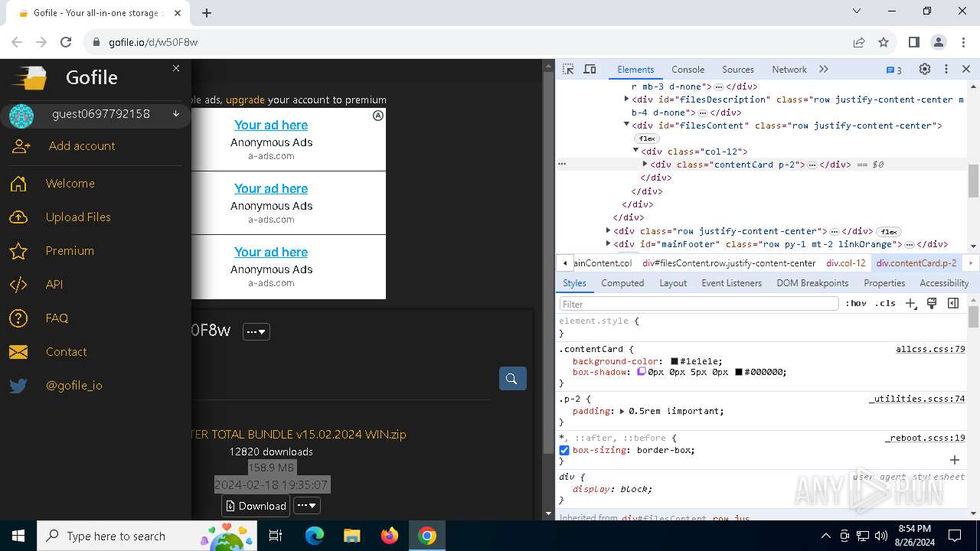Click the API code brackets icon

click(18, 285)
